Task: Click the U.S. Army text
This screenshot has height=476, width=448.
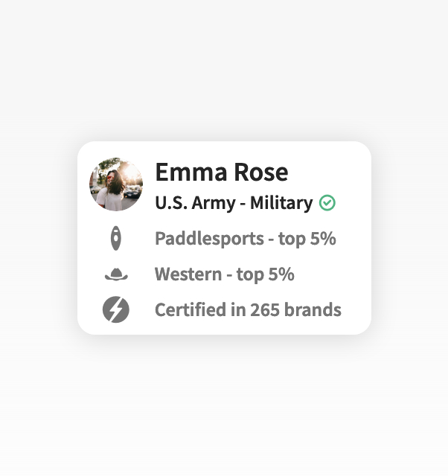Action: pos(195,203)
